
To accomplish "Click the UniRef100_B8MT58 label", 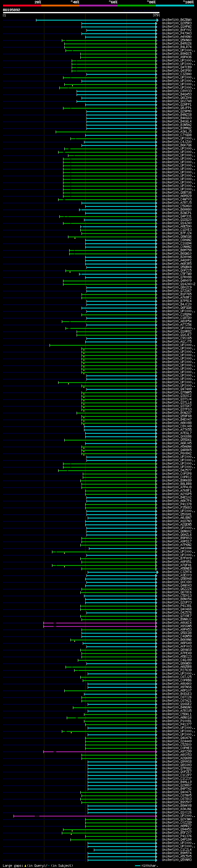I will tap(176, 250).
